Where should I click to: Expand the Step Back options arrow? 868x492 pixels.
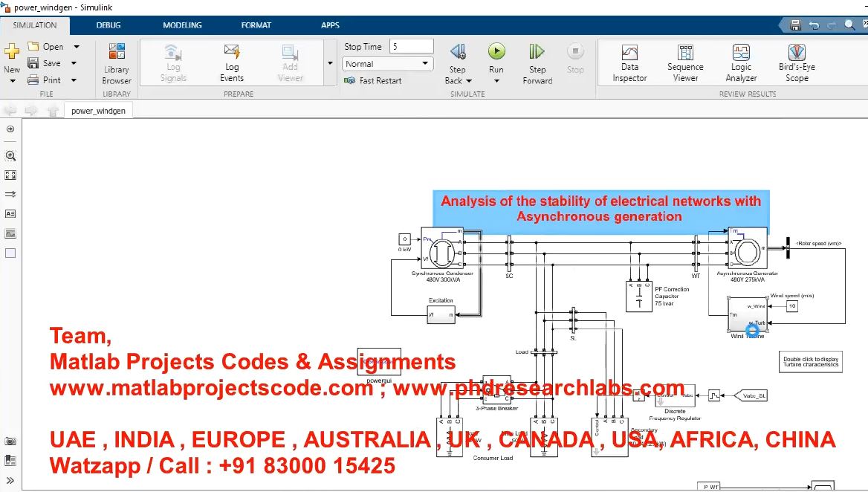pyautogui.click(x=469, y=81)
